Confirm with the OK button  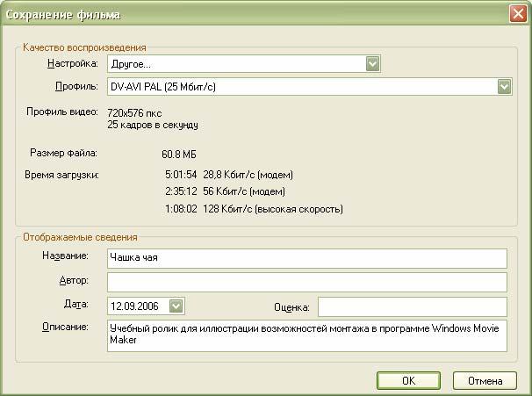coord(408,380)
